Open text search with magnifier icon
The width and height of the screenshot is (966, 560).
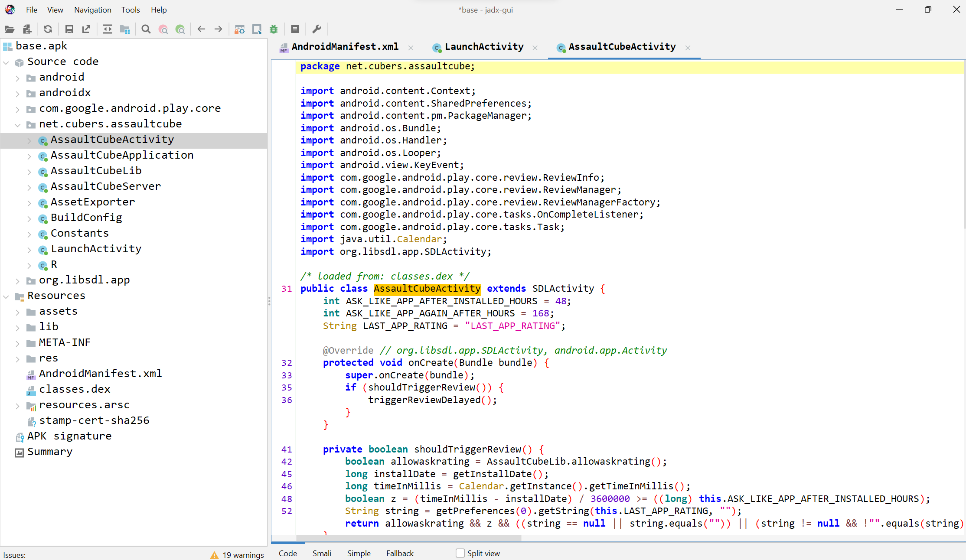point(146,29)
